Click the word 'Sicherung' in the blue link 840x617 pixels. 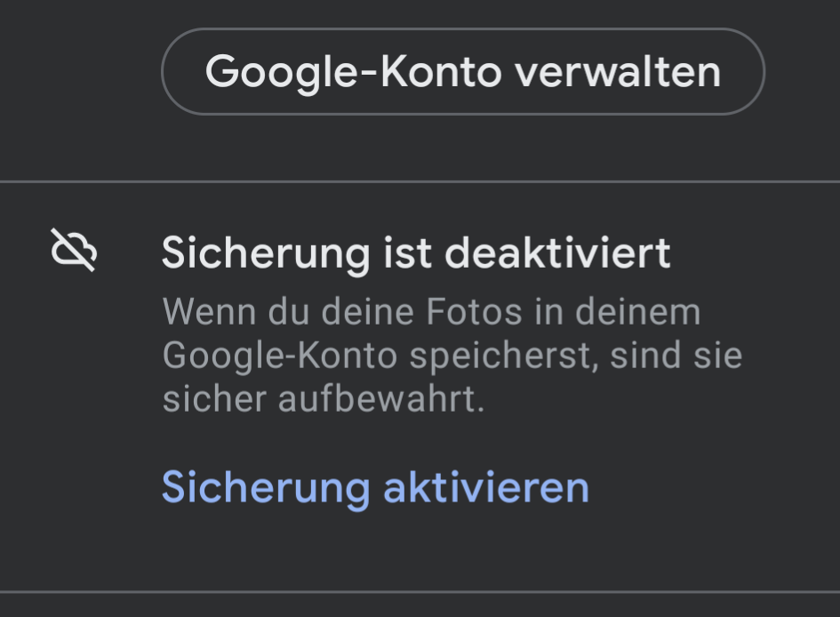point(267,488)
